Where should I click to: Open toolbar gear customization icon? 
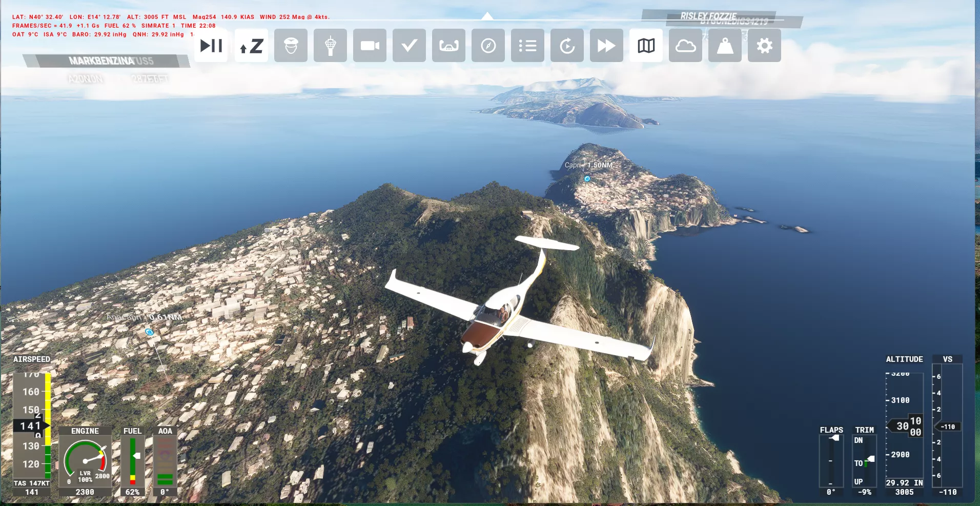pyautogui.click(x=764, y=46)
